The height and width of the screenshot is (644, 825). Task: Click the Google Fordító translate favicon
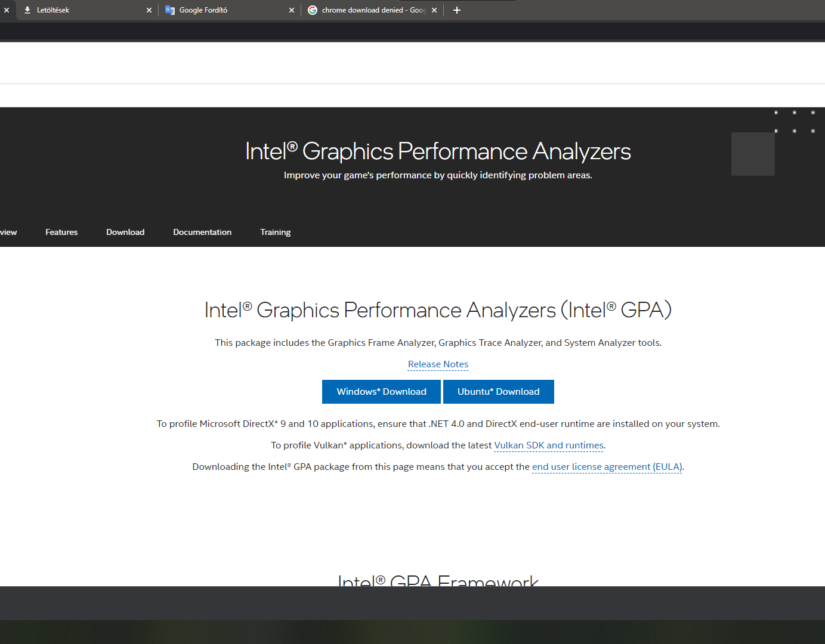point(170,10)
